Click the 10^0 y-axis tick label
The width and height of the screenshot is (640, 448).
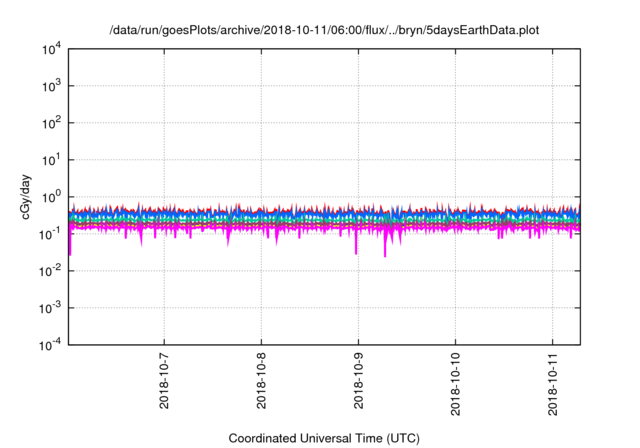(x=52, y=197)
